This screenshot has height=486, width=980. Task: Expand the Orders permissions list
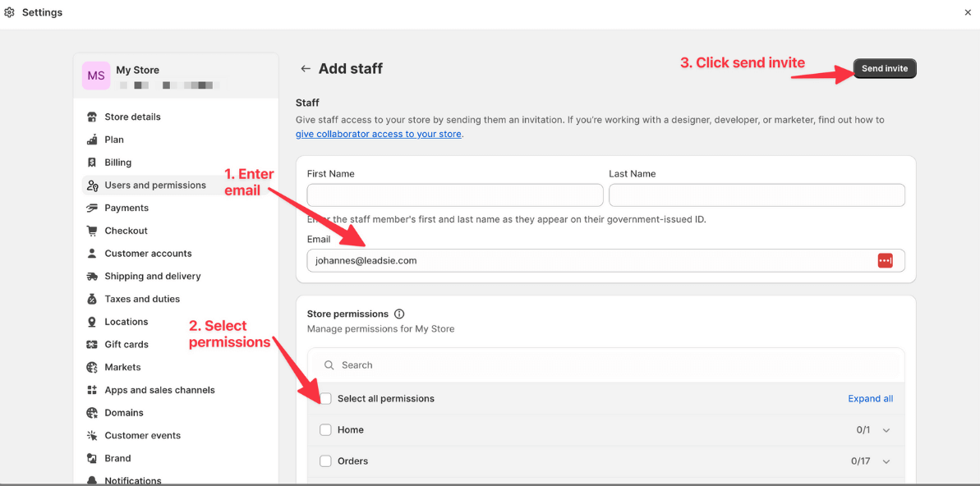pos(886,461)
